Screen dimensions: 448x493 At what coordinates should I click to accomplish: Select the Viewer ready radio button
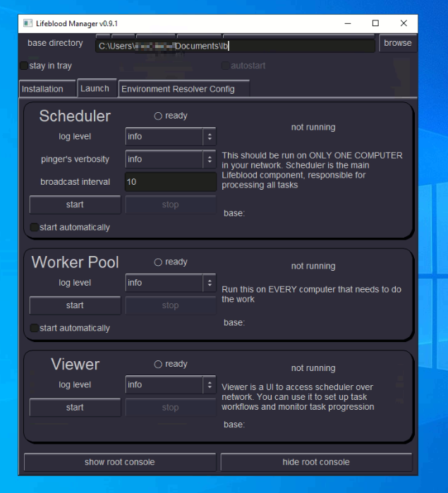point(158,365)
